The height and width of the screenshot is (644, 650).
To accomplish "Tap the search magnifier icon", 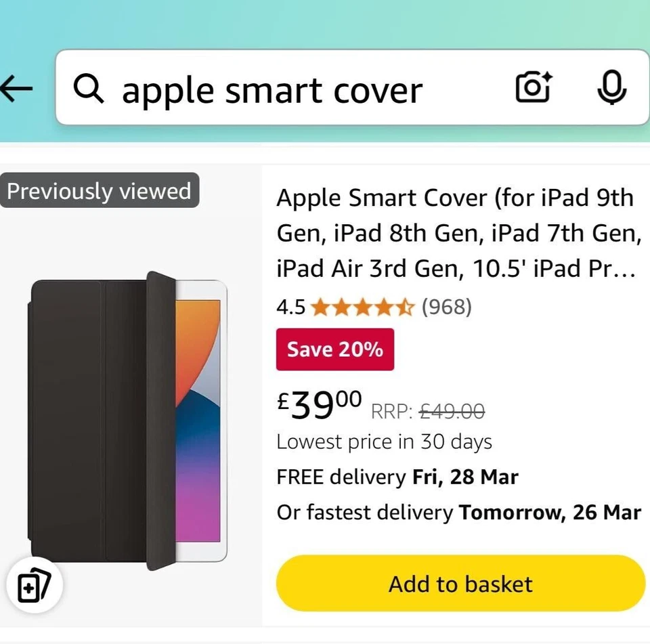I will (89, 89).
